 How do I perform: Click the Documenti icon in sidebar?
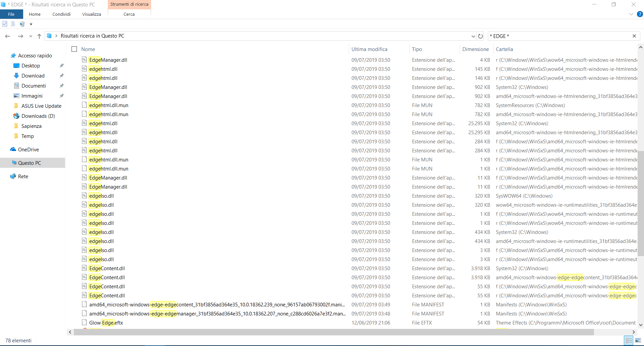click(16, 86)
